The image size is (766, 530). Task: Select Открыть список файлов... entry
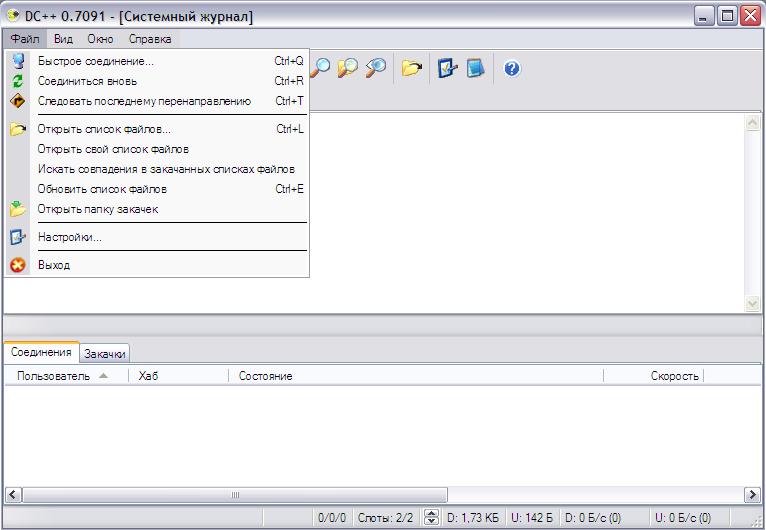pos(104,129)
